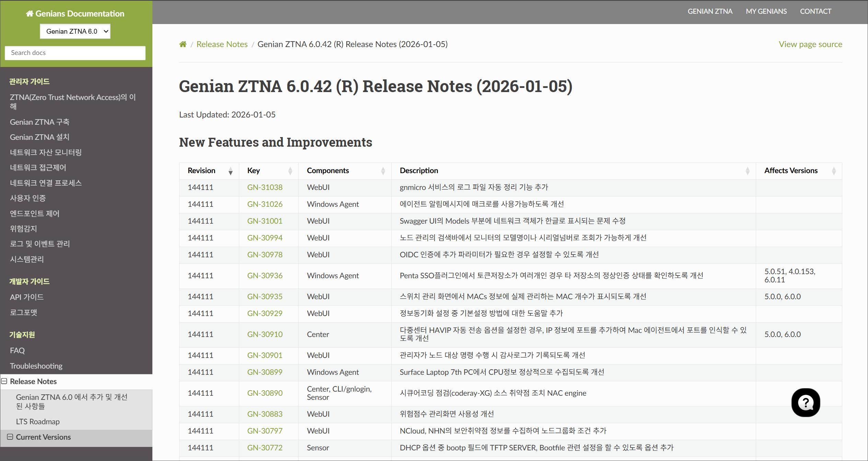Sort table by Key column arrows
868x461 pixels.
tap(290, 171)
